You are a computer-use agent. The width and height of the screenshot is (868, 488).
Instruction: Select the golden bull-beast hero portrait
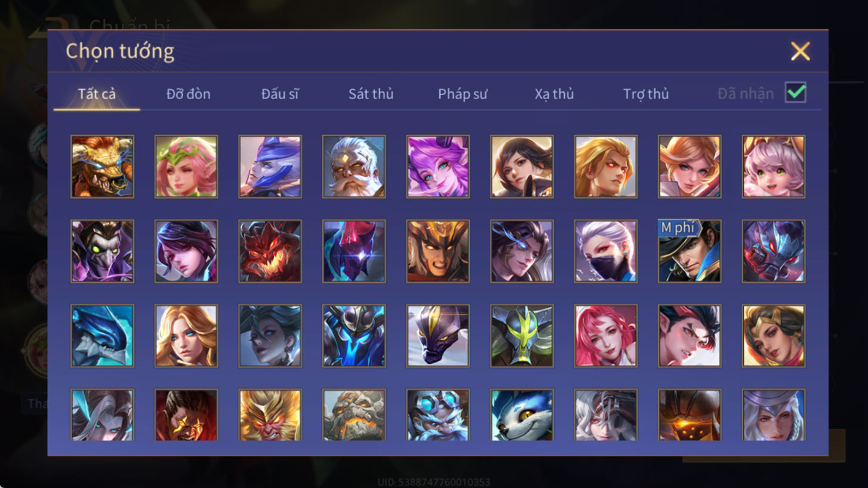tap(102, 167)
